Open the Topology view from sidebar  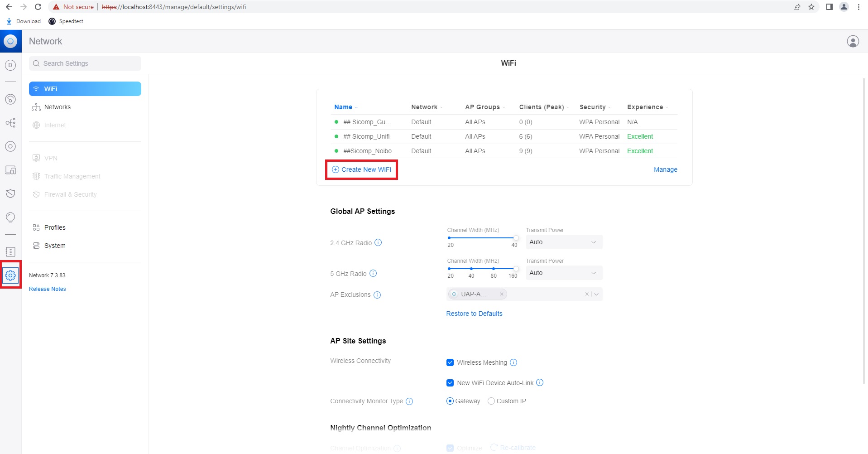pos(10,123)
